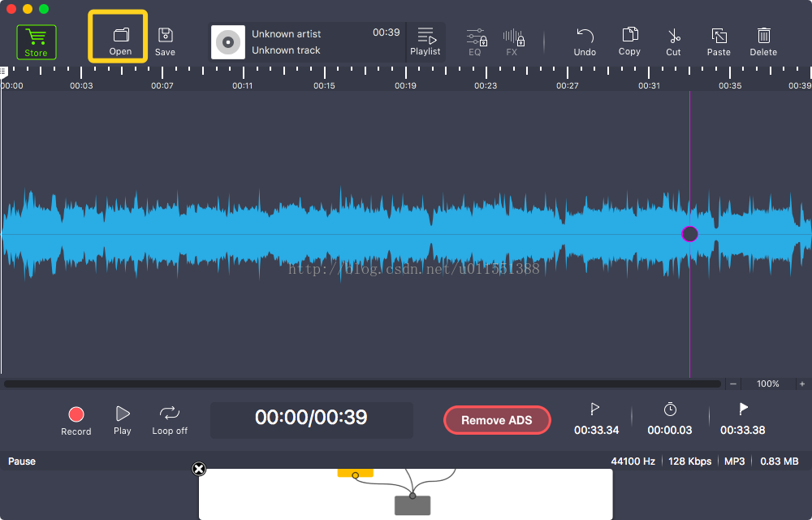Zoom out with the minus button
The width and height of the screenshot is (812, 520).
[732, 383]
